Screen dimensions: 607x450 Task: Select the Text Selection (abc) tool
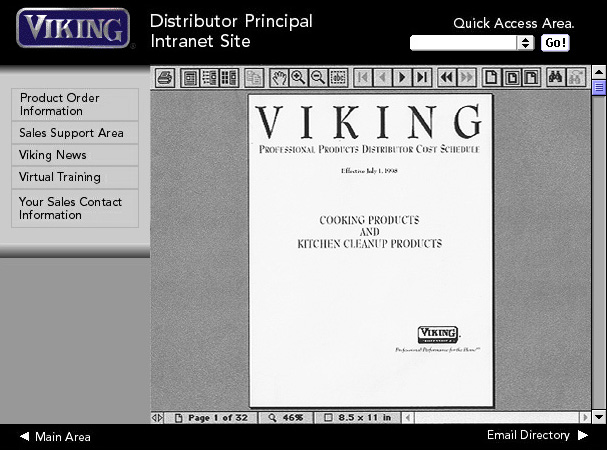[338, 78]
